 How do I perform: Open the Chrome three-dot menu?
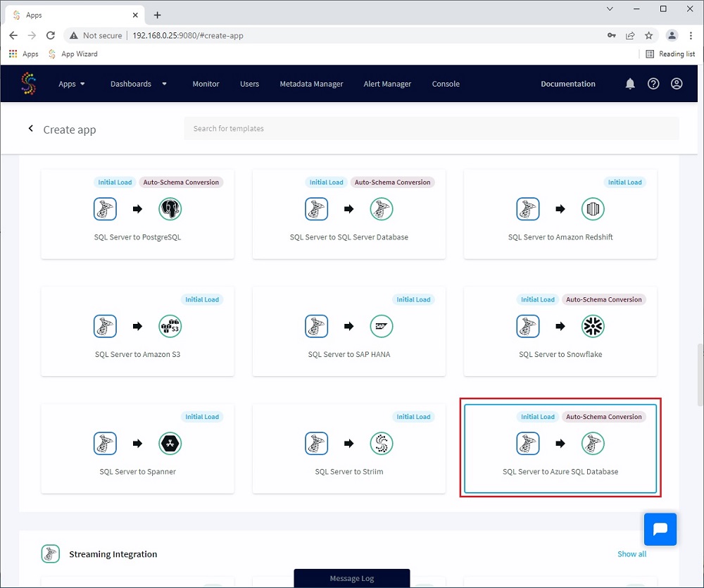point(691,35)
